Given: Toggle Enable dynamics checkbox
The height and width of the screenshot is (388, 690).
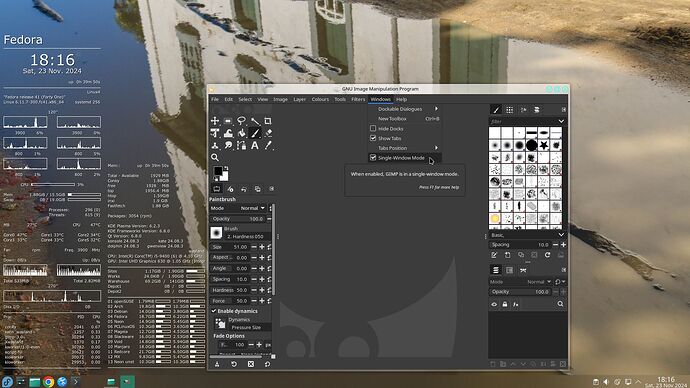Looking at the screenshot, I should pos(214,311).
